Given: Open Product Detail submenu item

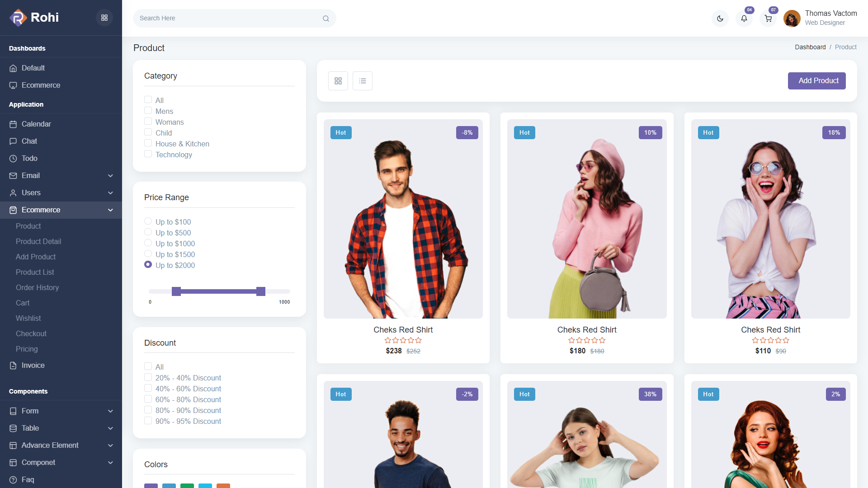Looking at the screenshot, I should tap(38, 241).
